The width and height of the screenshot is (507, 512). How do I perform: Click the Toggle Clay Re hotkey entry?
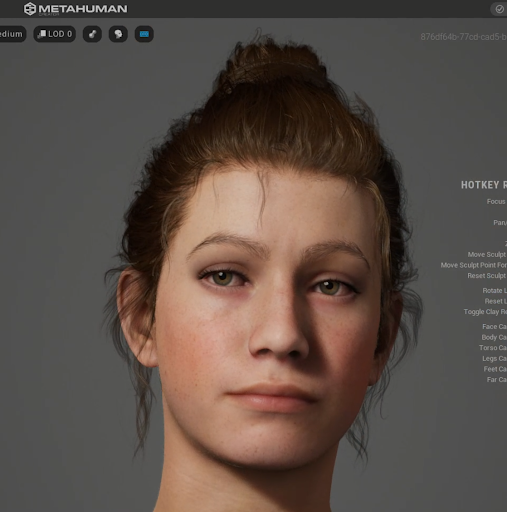tap(485, 312)
